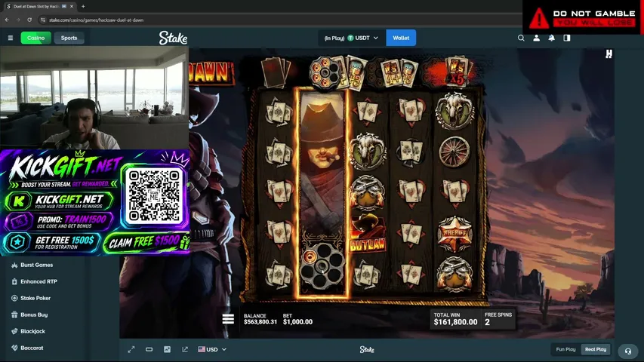Click the KickGift QR code

point(153,196)
